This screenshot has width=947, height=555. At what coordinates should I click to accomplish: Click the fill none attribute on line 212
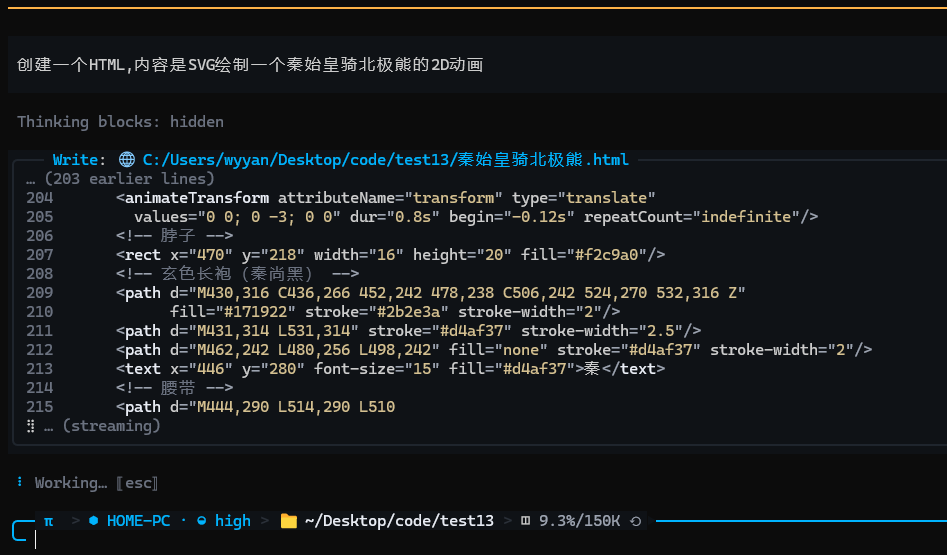498,350
